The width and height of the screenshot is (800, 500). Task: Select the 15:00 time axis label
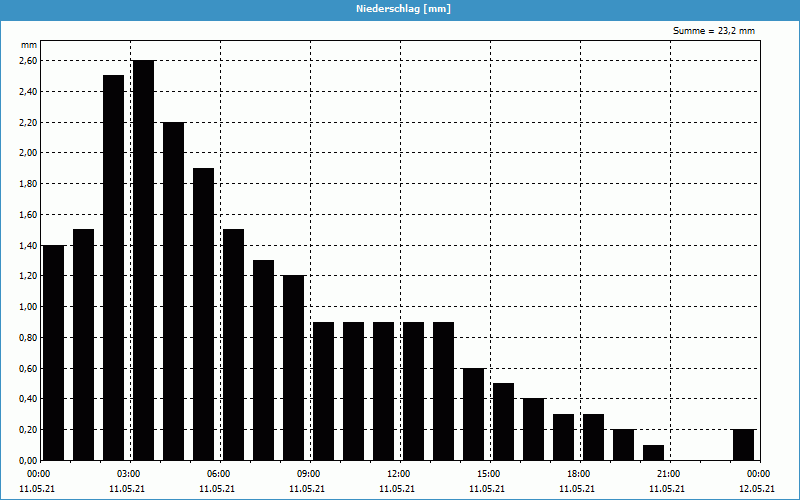click(x=490, y=474)
